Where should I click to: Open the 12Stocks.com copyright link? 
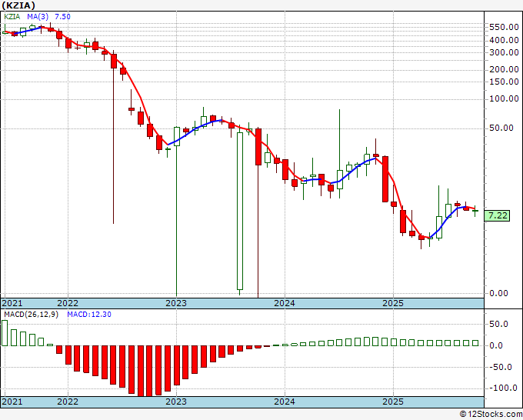(491, 415)
